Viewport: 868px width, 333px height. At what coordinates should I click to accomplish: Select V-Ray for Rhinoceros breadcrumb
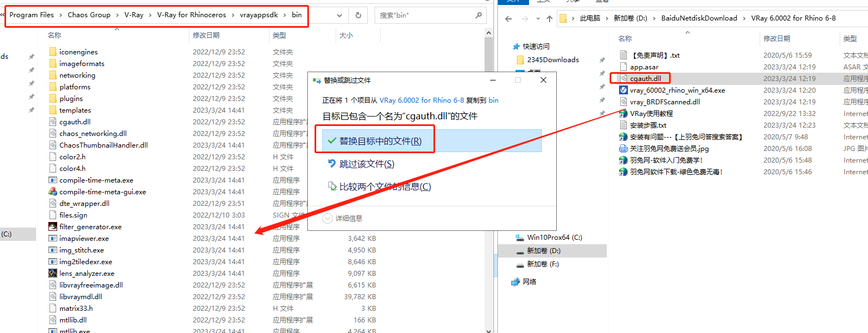pos(192,15)
